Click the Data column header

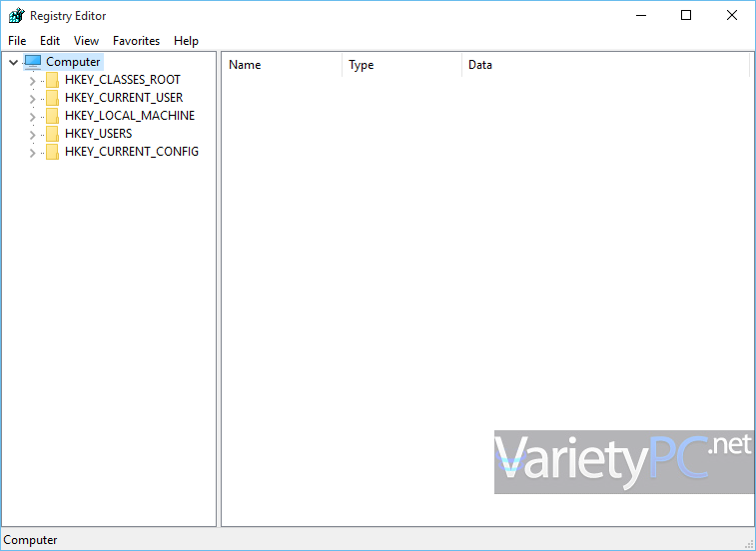click(605, 65)
